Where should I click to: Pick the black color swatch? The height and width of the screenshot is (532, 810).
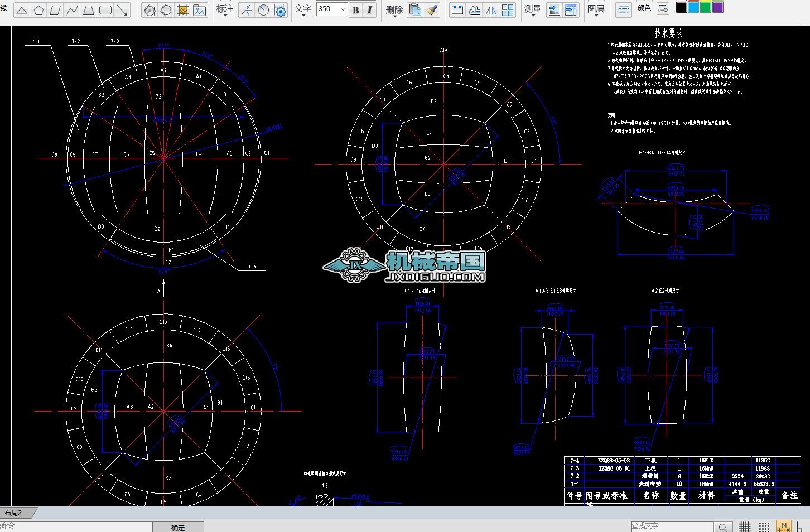click(681, 7)
